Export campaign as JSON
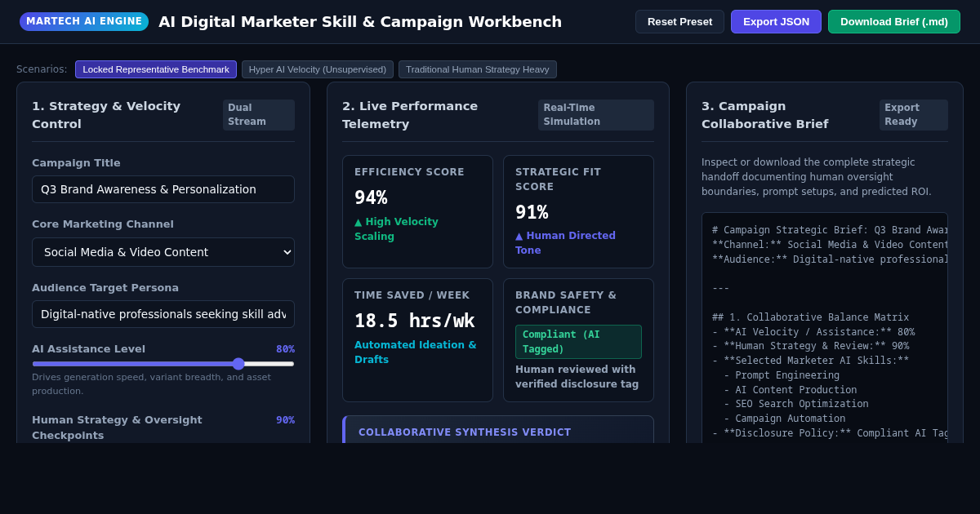The height and width of the screenshot is (514, 980). tap(776, 21)
